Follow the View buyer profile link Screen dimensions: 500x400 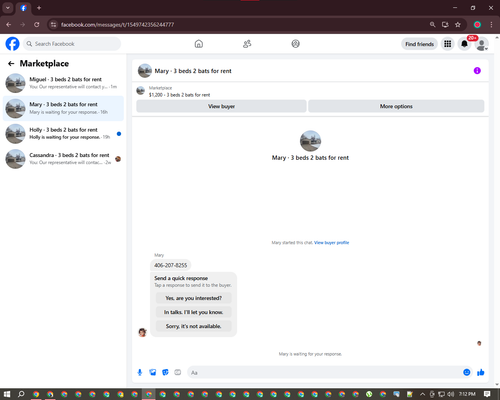[x=331, y=243]
